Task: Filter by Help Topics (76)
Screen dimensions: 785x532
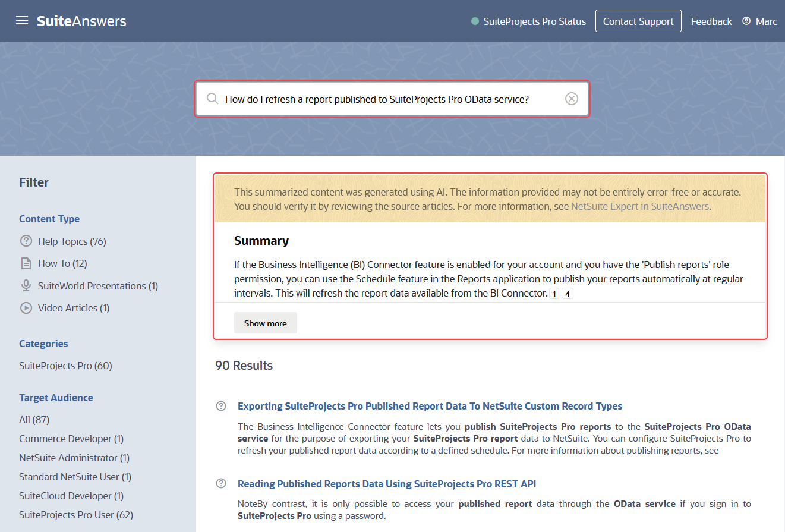Action: click(72, 241)
